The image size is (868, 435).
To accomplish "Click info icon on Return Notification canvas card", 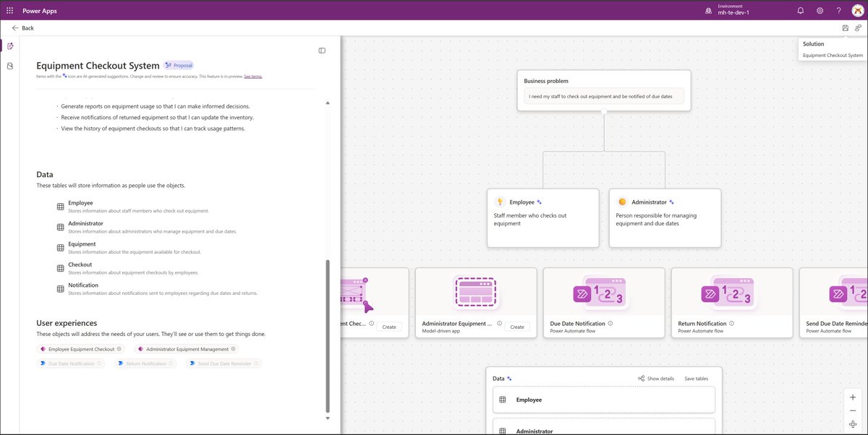I will tap(732, 324).
